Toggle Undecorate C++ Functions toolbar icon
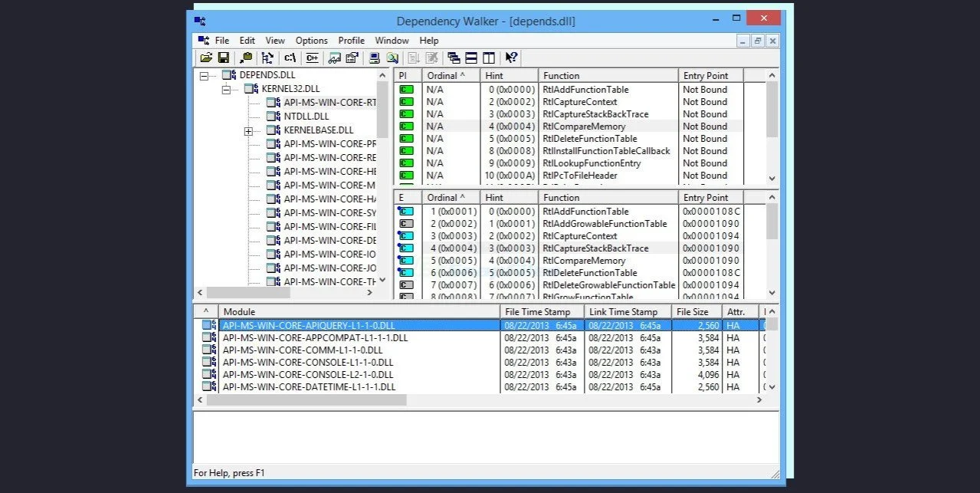 point(312,58)
